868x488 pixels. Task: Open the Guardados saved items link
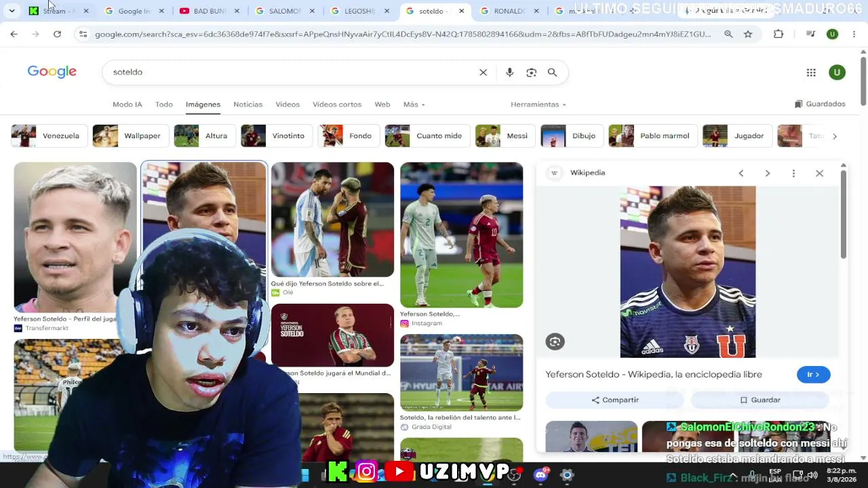(820, 104)
